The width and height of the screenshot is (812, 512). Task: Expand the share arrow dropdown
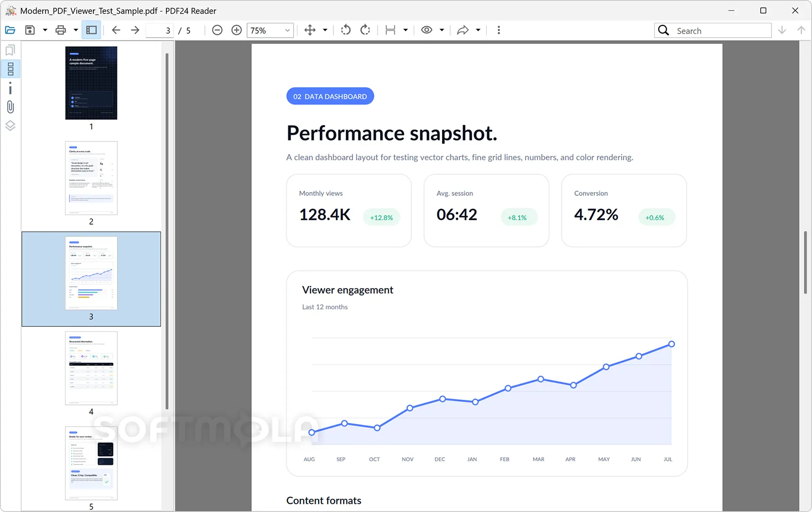[478, 30]
